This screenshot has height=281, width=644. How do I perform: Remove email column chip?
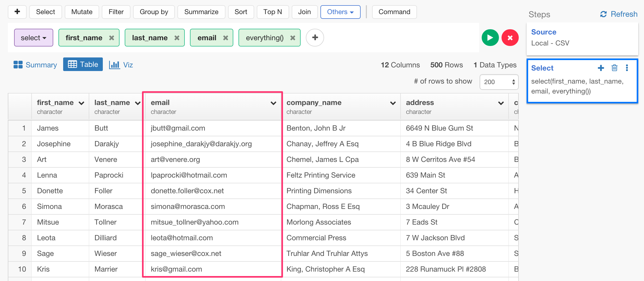(x=226, y=38)
